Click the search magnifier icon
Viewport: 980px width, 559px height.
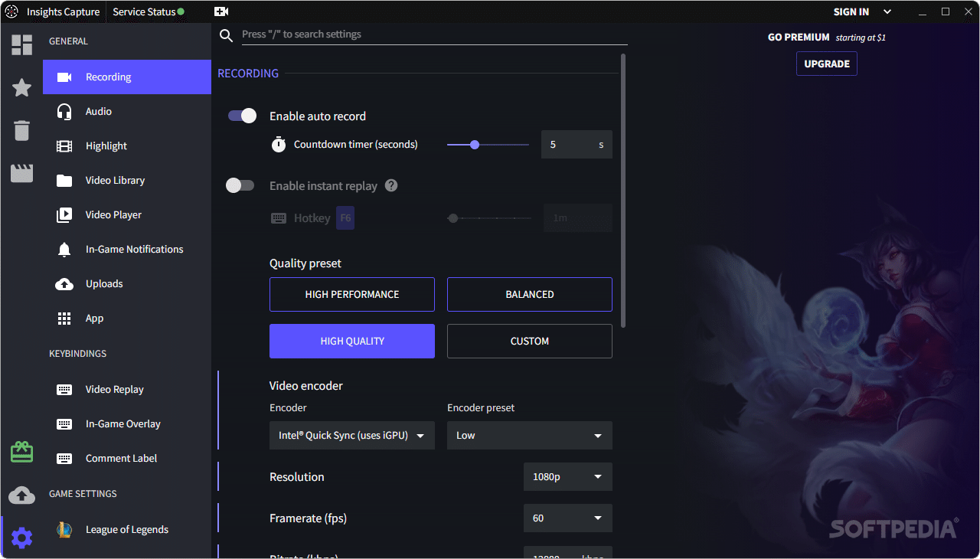point(226,35)
